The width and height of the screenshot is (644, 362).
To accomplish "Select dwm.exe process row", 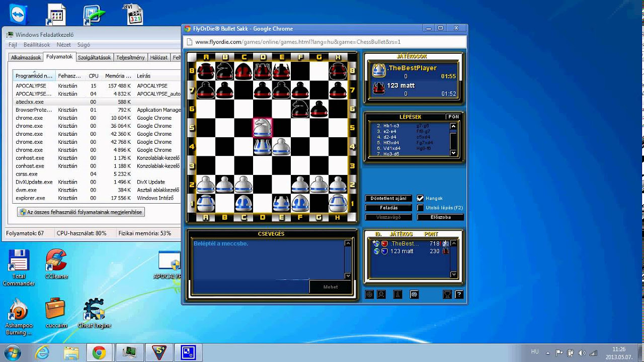I will 97,190.
